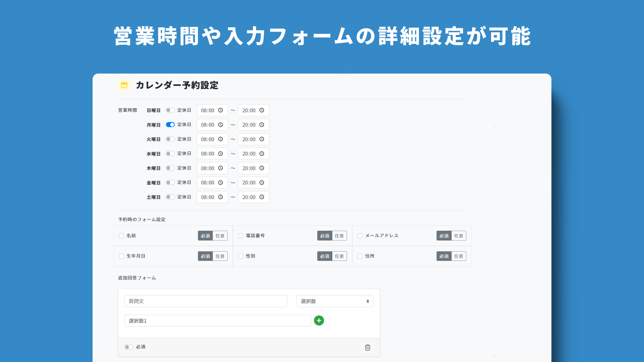Open the 選択肢 dropdown

click(335, 301)
